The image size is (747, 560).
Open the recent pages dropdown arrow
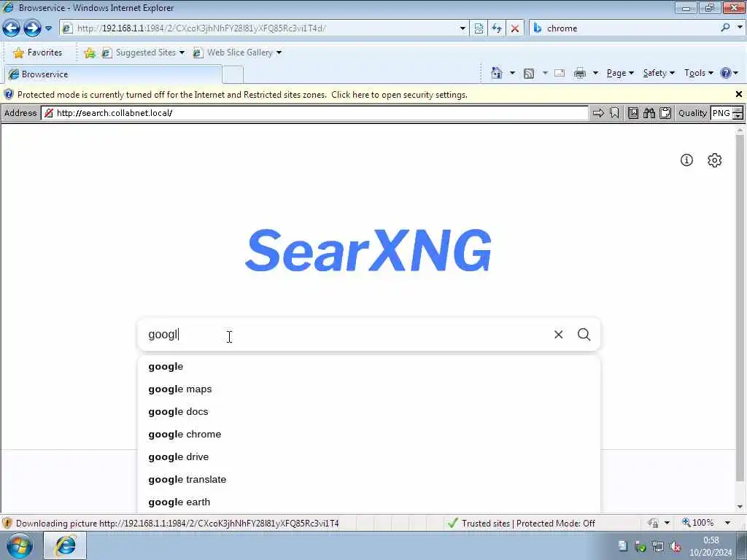coord(49,28)
